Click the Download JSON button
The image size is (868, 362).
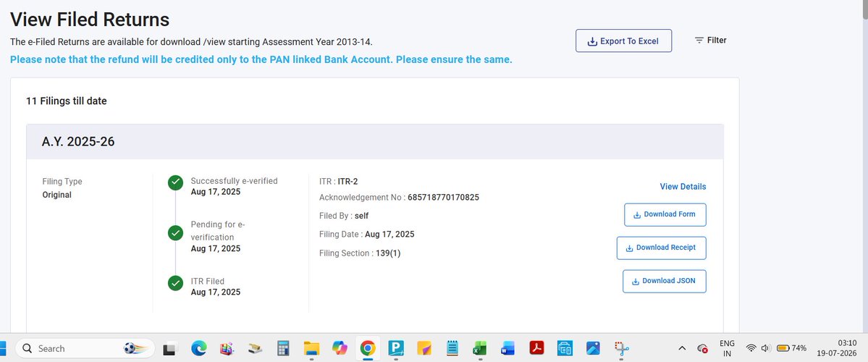coord(665,281)
